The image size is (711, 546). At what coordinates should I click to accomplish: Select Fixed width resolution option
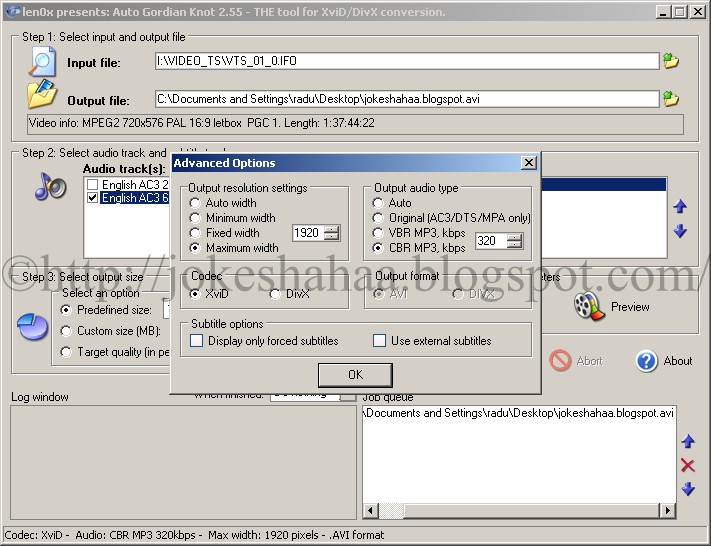click(195, 233)
